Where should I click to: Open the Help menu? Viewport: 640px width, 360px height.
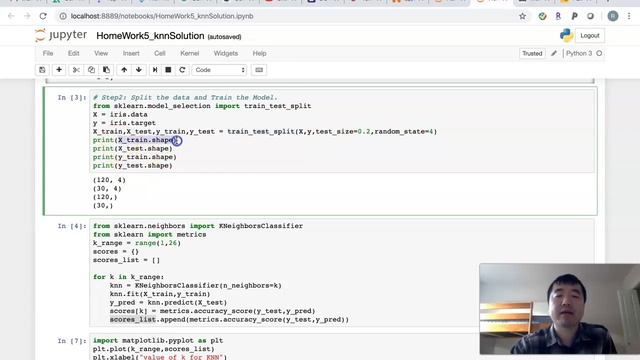(259, 53)
